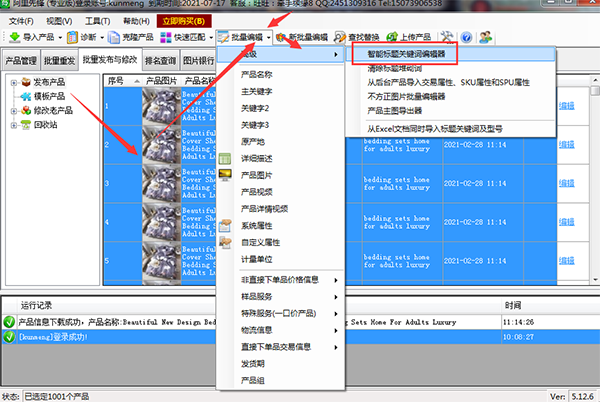Image resolution: width=600 pixels, height=402 pixels.
Task: Click the 编辑 link in row 4
Action: (x=566, y=222)
